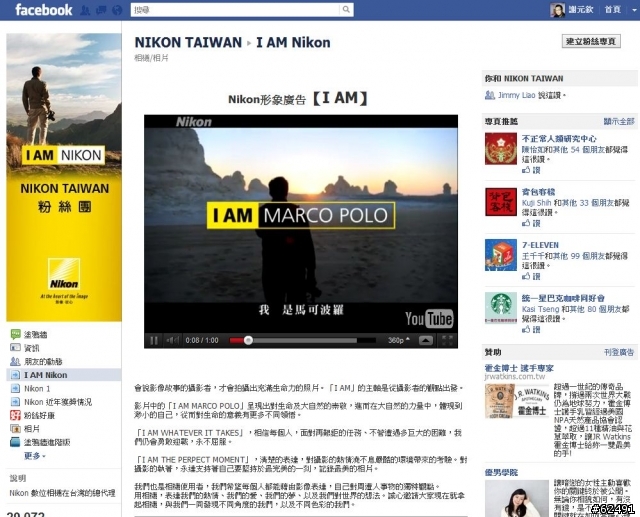The image size is (640, 517).
Task: Click 不正常人類研究中心 thumbnail
Action: tap(501, 149)
